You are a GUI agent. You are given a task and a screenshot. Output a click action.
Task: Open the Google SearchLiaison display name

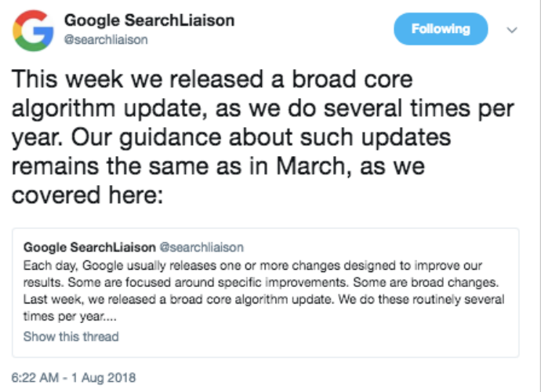150,20
